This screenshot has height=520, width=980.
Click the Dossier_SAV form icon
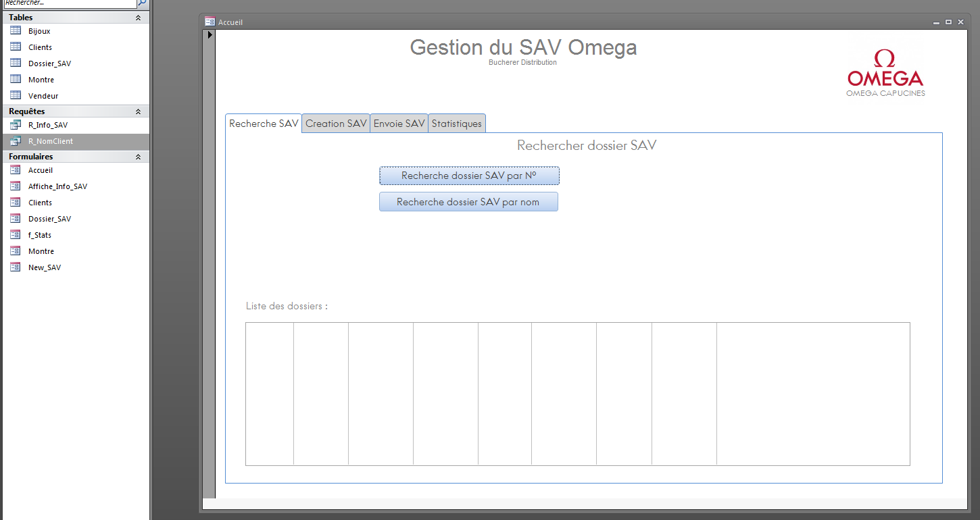[16, 219]
